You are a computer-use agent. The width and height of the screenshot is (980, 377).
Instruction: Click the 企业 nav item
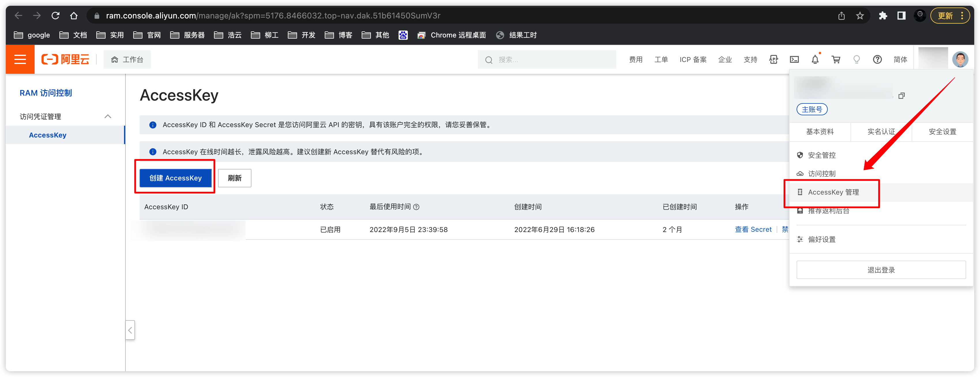725,59
